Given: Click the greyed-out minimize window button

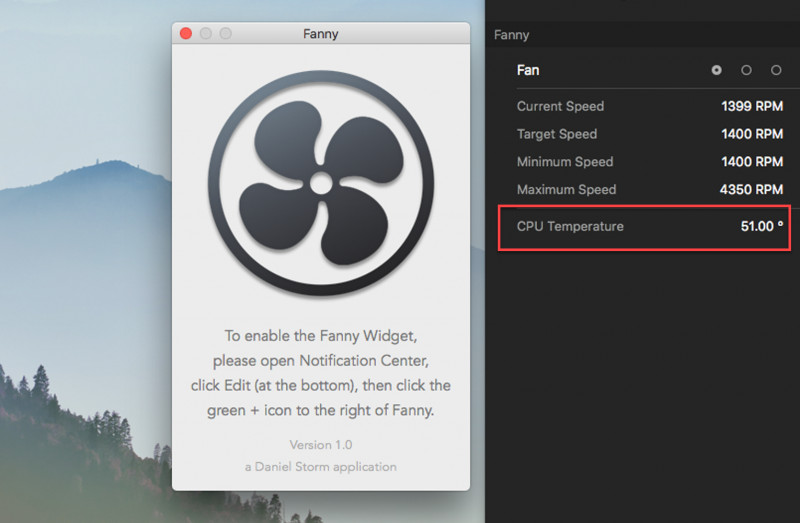Looking at the screenshot, I should point(206,34).
